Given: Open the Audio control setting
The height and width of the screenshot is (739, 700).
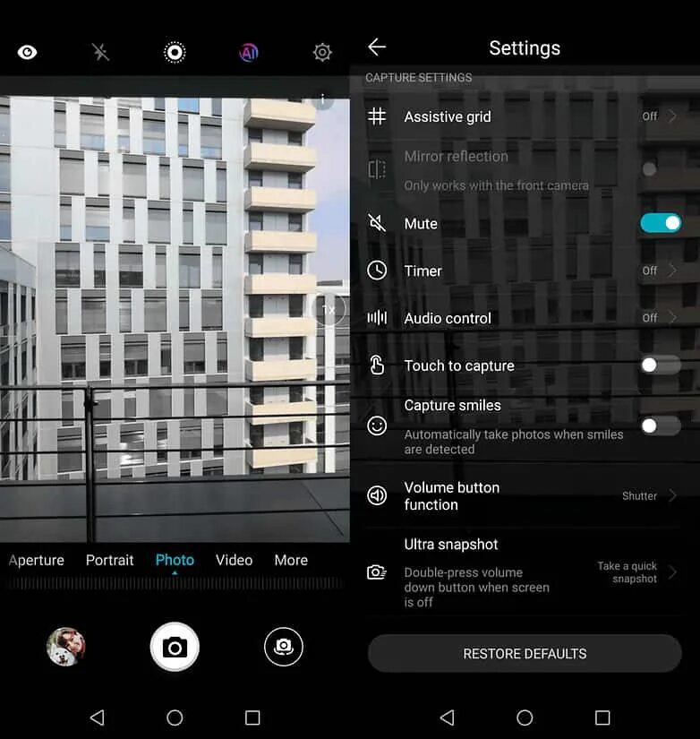Looking at the screenshot, I should click(x=525, y=318).
